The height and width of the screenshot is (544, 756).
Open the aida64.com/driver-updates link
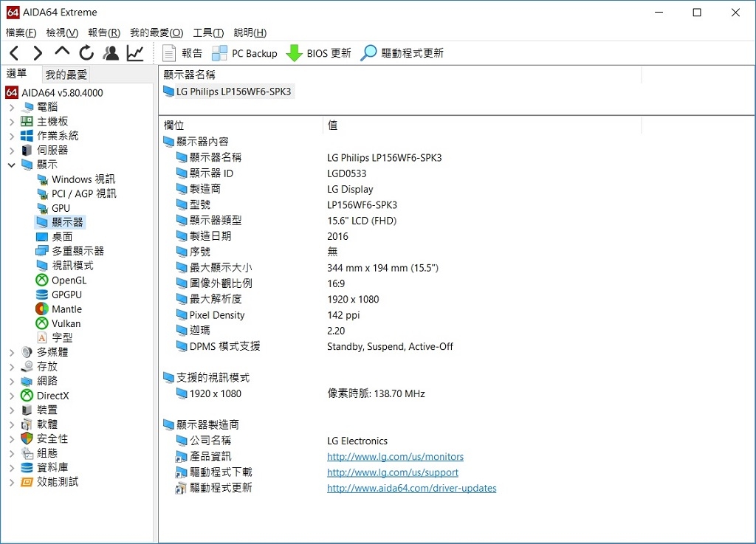[x=412, y=488]
